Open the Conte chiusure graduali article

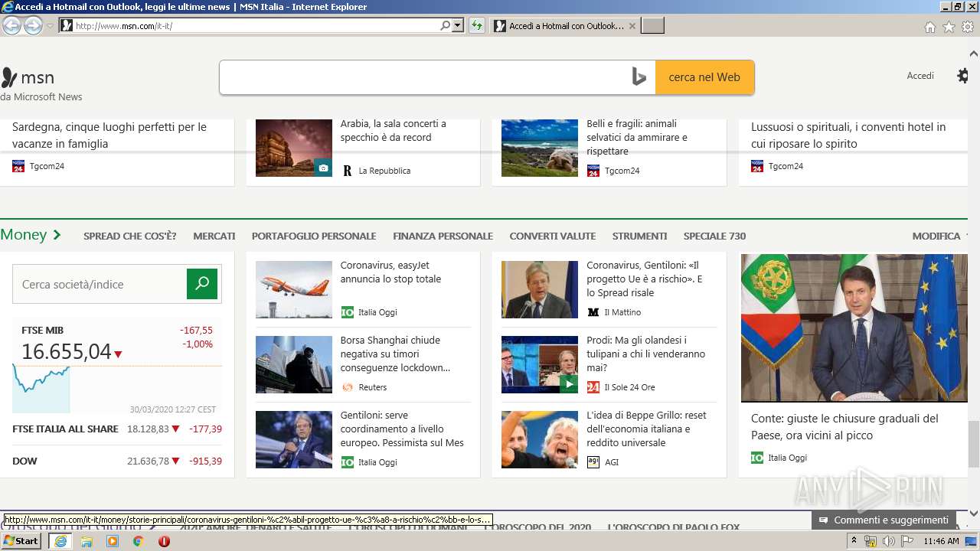844,426
